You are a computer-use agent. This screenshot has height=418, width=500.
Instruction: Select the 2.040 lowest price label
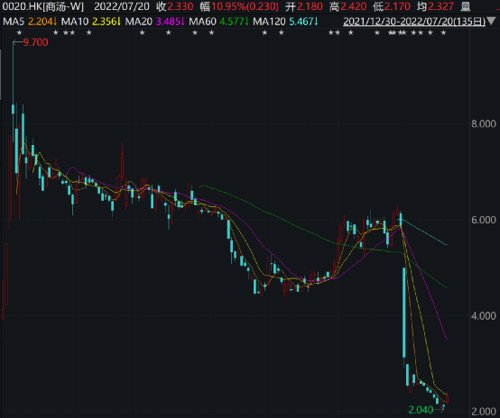tap(421, 409)
